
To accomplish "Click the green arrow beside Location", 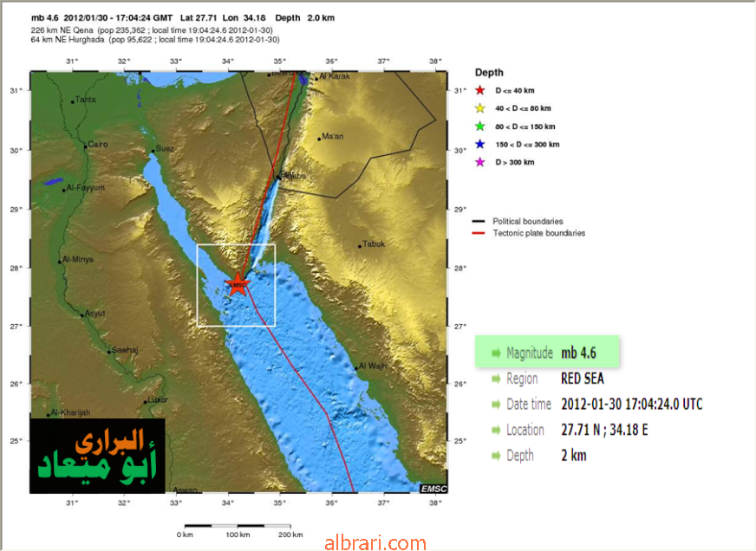I will tap(496, 430).
